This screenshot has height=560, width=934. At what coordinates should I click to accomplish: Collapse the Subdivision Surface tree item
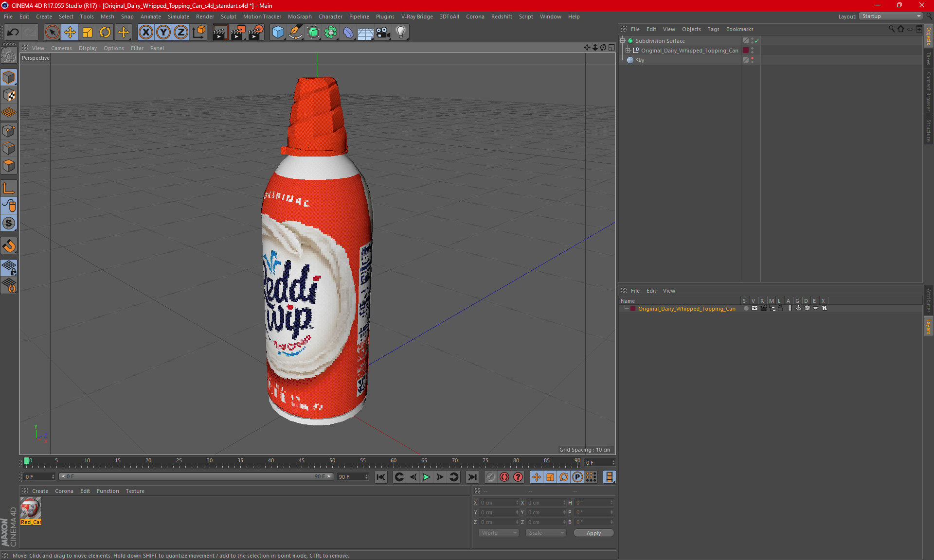(622, 41)
